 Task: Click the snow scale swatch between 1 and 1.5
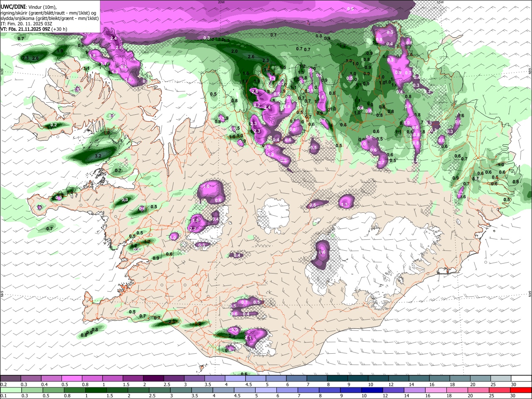pos(113,378)
